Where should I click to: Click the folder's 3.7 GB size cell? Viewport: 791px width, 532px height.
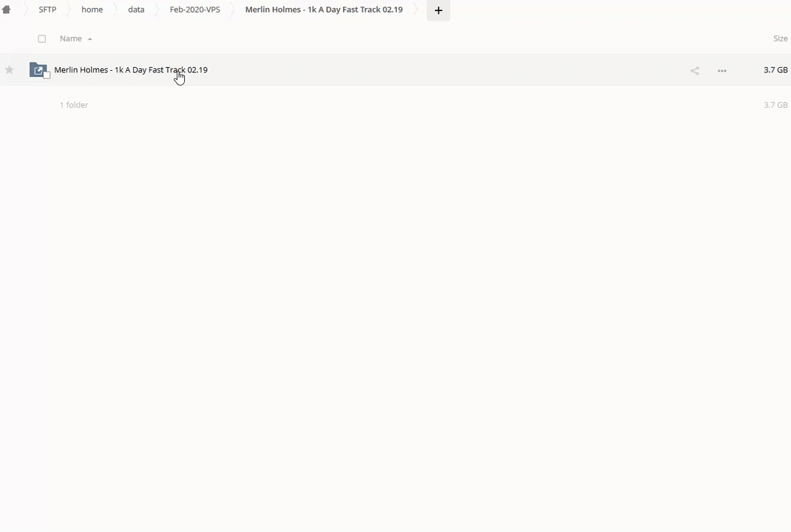click(775, 69)
